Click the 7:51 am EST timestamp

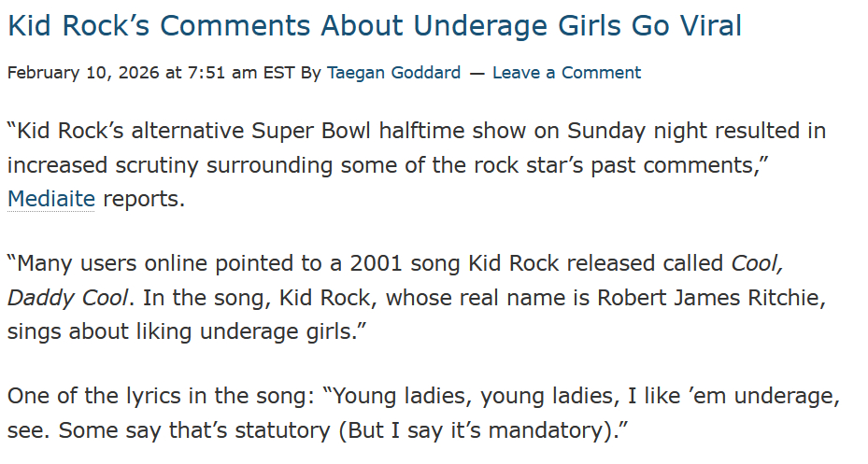[241, 73]
